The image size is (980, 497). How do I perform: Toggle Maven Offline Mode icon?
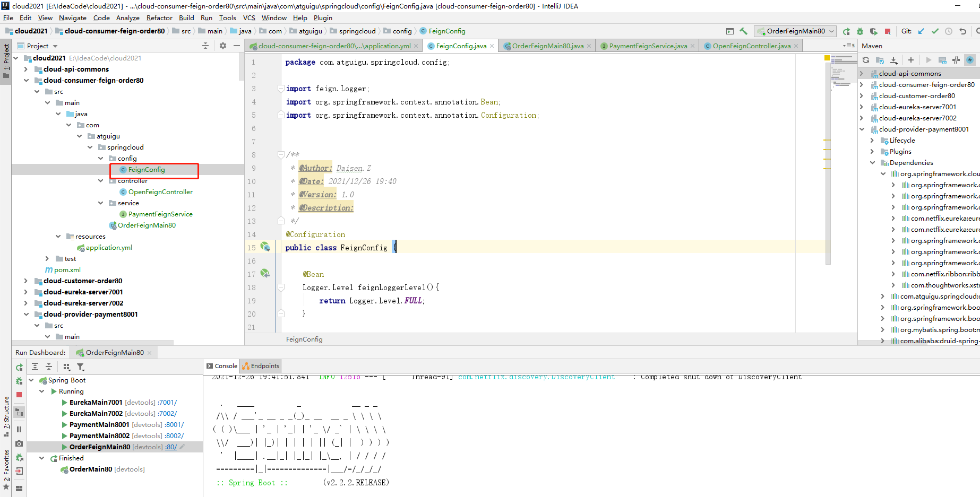coord(956,60)
